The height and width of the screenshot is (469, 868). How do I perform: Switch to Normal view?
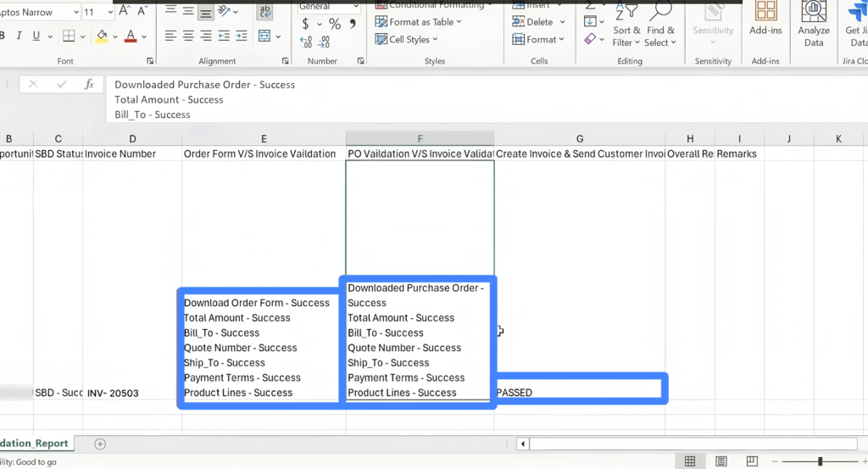pyautogui.click(x=690, y=461)
